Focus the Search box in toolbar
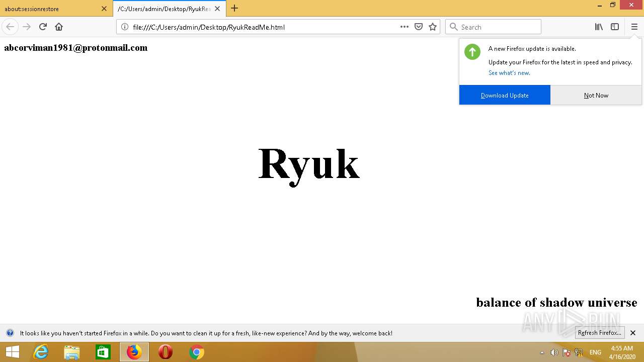644x362 pixels. point(493,27)
